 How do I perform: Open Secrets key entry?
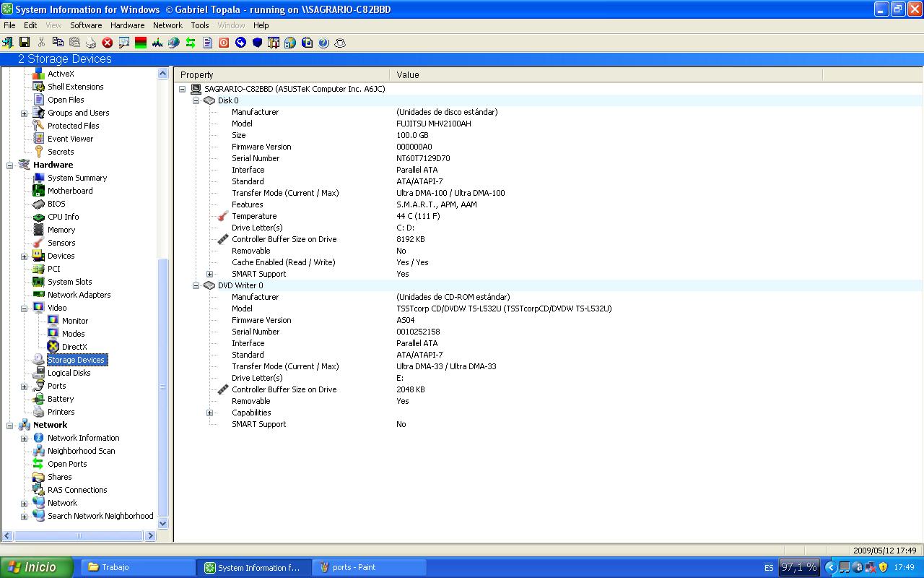click(x=61, y=152)
